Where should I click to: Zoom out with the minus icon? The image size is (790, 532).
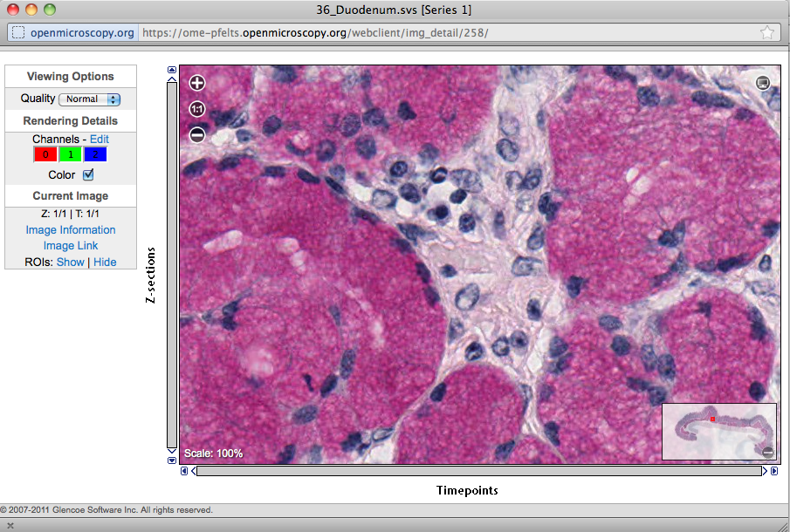[x=197, y=135]
